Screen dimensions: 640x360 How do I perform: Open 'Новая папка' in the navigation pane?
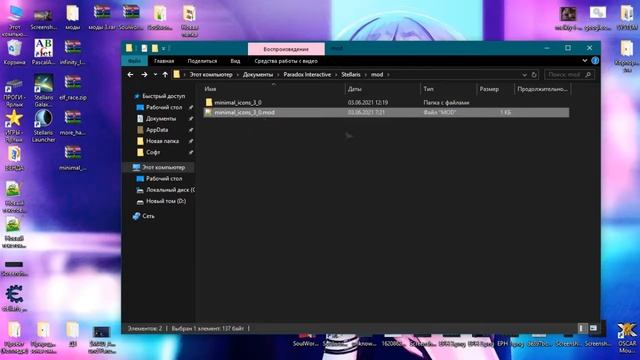162,141
